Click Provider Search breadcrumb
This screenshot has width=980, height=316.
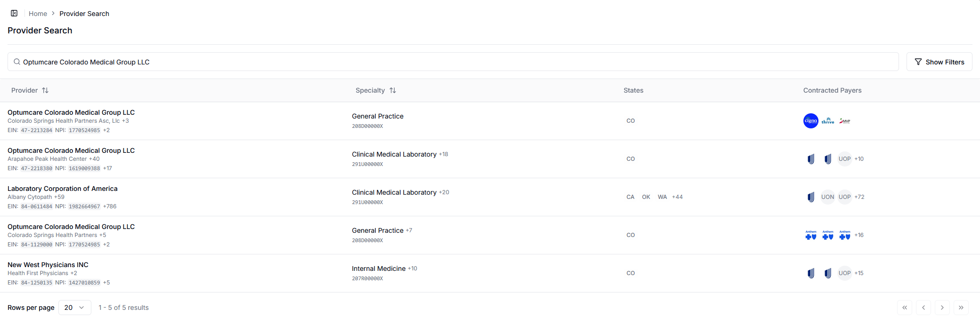[x=84, y=14]
